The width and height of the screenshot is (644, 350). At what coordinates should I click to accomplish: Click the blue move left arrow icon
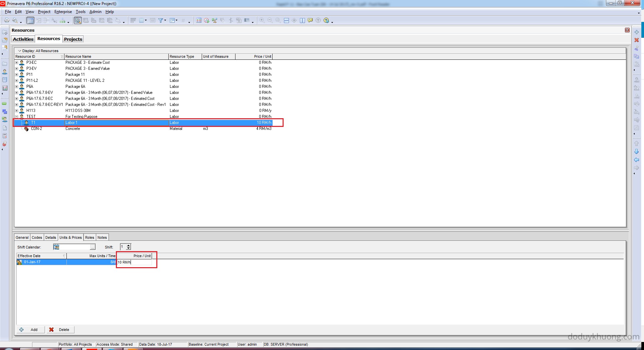coord(637,160)
